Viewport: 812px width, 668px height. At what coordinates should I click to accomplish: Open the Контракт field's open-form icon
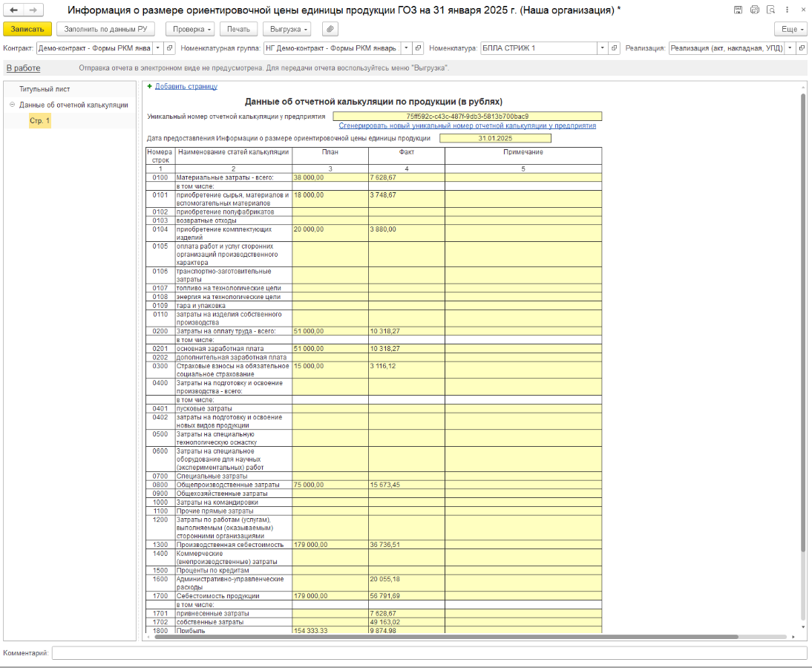point(168,48)
